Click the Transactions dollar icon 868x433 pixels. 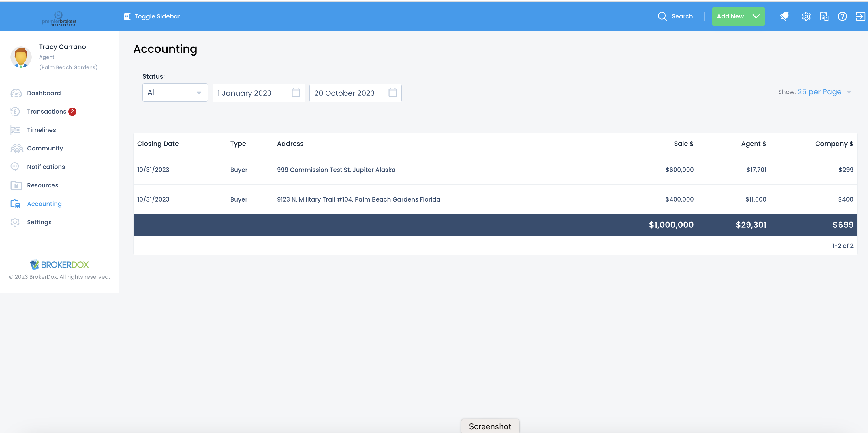[15, 112]
